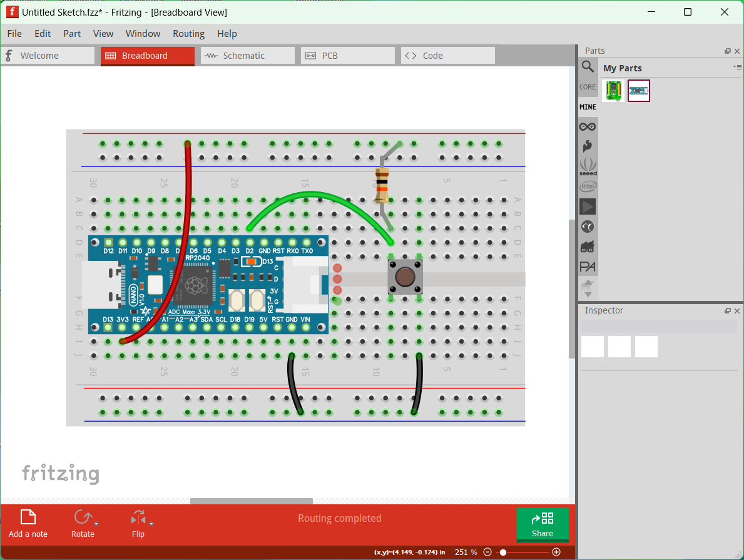The width and height of the screenshot is (744, 560).
Task: Open the contrib parts bin at bottom
Action: [588, 288]
